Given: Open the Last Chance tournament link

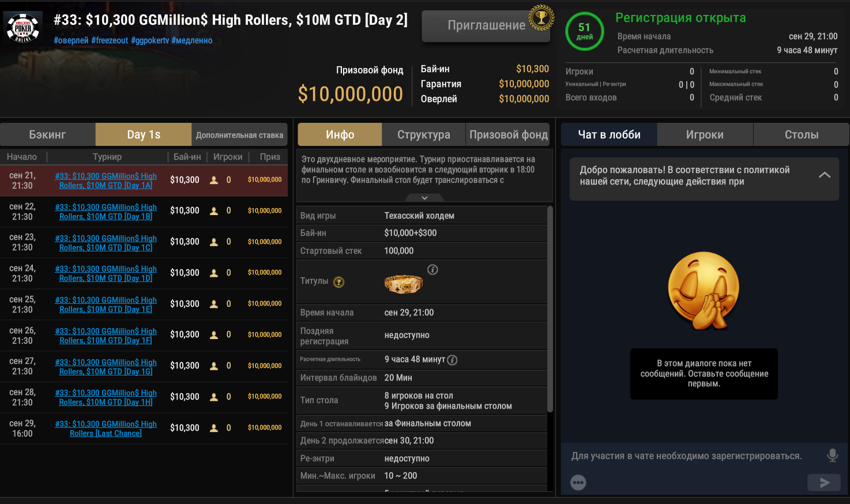Looking at the screenshot, I should point(106,428).
